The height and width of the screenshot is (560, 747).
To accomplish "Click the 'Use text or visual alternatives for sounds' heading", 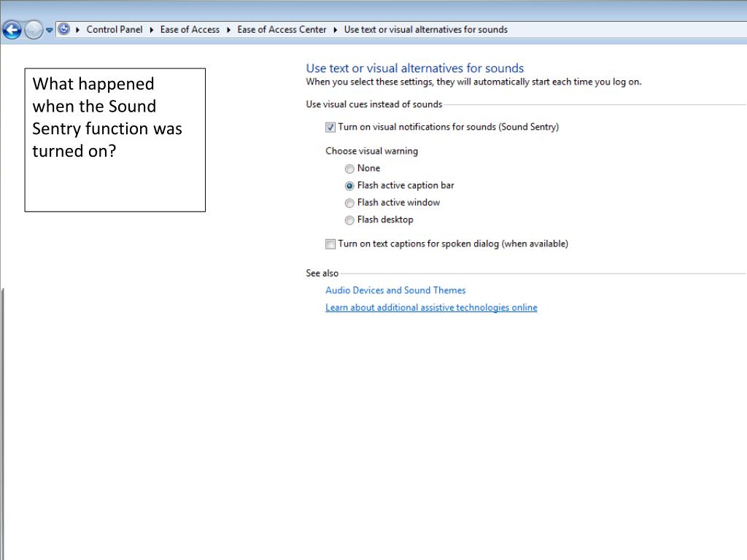I will [415, 68].
